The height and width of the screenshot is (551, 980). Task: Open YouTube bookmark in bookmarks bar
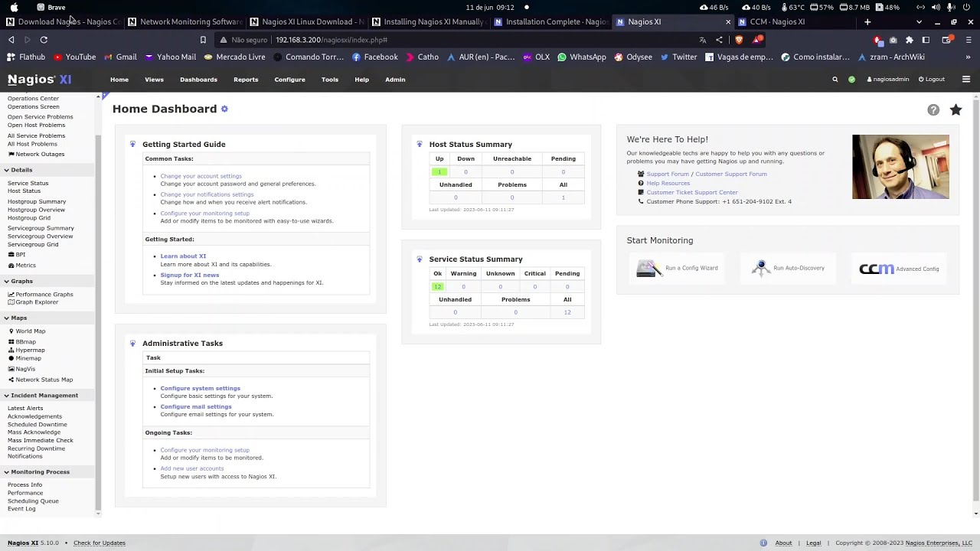coord(74,57)
